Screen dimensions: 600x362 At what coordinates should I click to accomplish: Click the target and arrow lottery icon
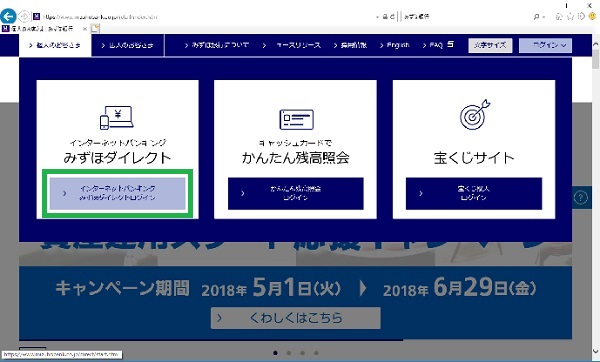[x=474, y=115]
